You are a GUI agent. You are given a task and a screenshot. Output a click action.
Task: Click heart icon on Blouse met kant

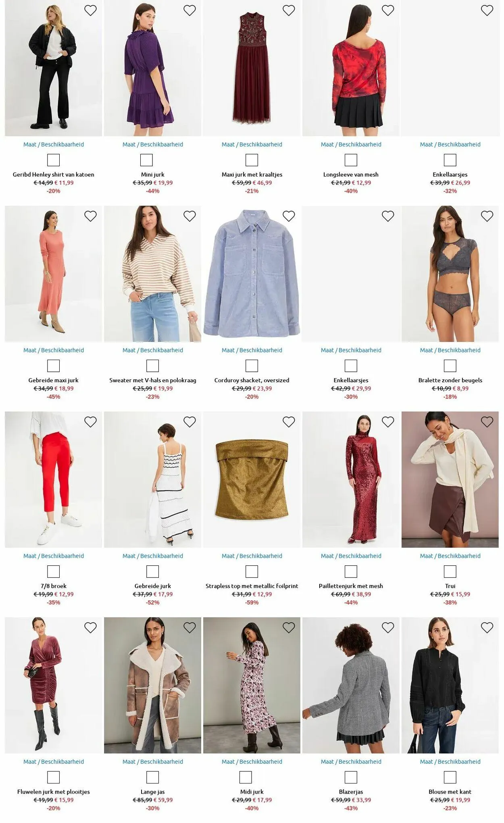pyautogui.click(x=487, y=627)
